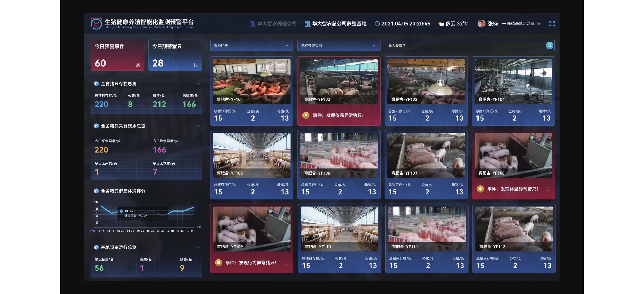Open the 选择栏舍 dropdown
644x294 pixels.
251,46
